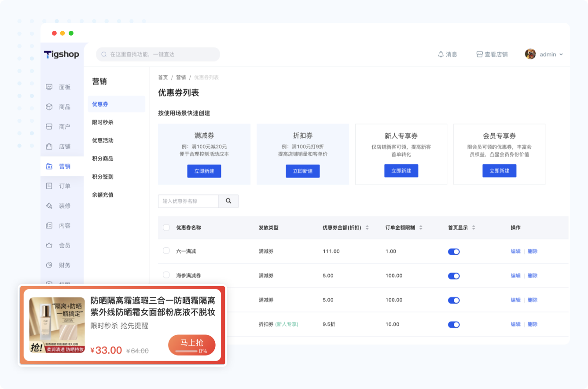The height and width of the screenshot is (389, 588).
Task: Click the 发放类型 column header
Action: 268,228
